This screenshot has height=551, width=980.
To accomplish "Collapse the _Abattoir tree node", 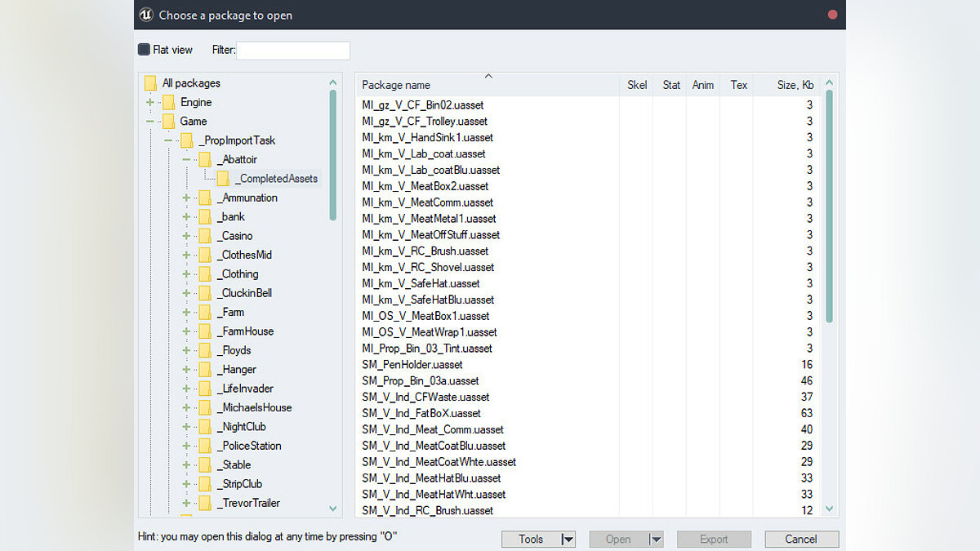I will pos(186,160).
